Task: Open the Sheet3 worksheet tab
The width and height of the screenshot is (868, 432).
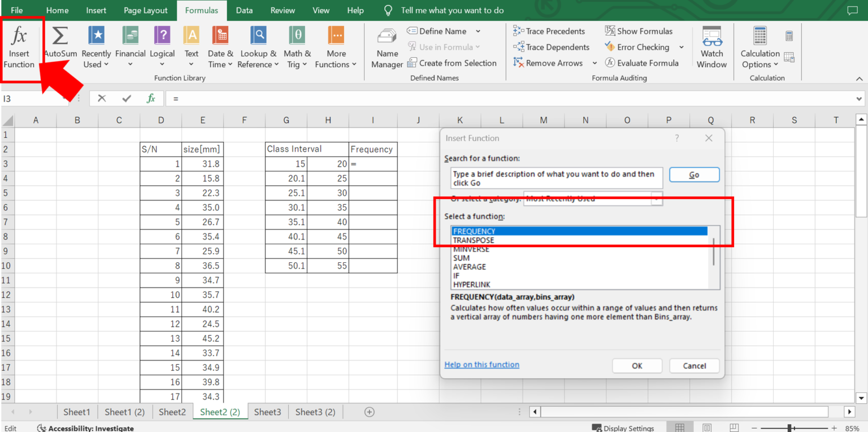Action: [x=267, y=412]
